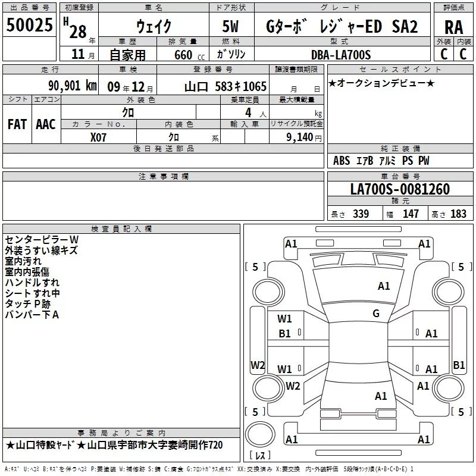
Task: Click the width value 147
Action: click(411, 214)
